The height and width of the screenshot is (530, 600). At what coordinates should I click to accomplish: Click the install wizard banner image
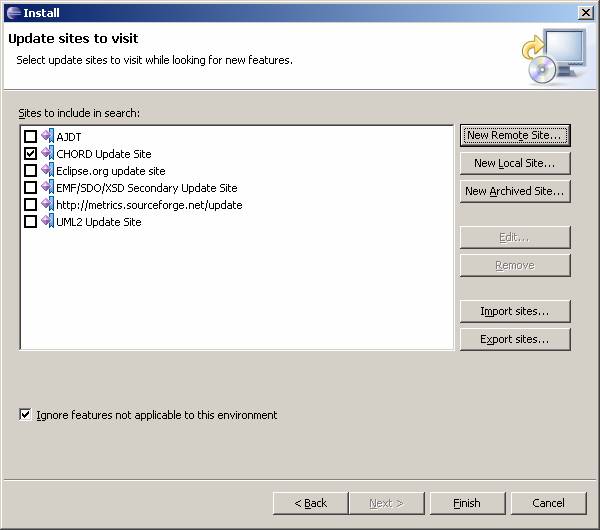552,55
